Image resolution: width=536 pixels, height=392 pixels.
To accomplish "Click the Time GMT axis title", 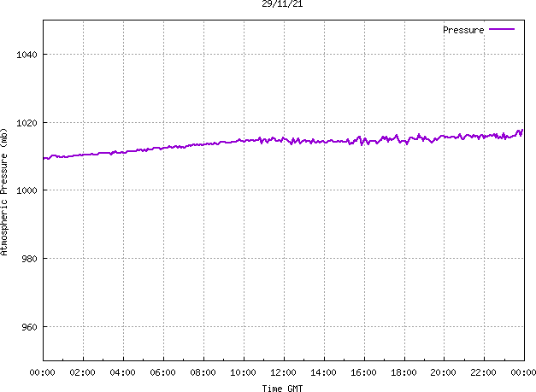I will [282, 389].
